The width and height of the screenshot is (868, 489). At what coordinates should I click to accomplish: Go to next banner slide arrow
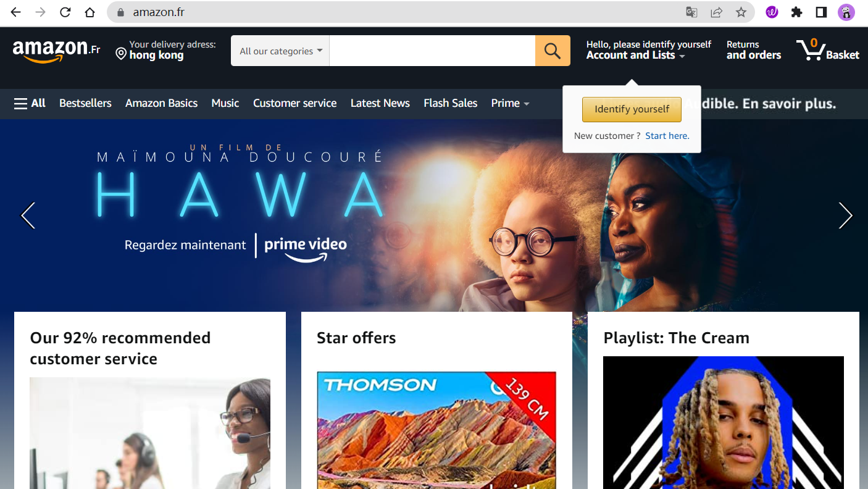pyautogui.click(x=845, y=215)
